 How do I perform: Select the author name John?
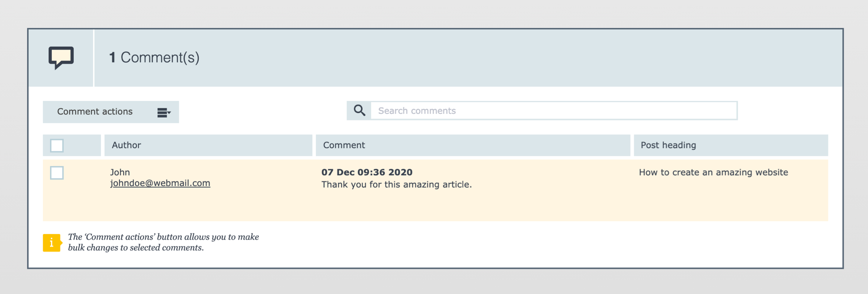coord(120,172)
